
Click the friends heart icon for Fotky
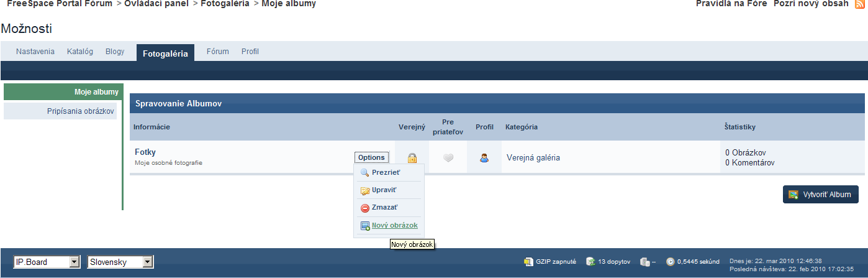tap(448, 158)
